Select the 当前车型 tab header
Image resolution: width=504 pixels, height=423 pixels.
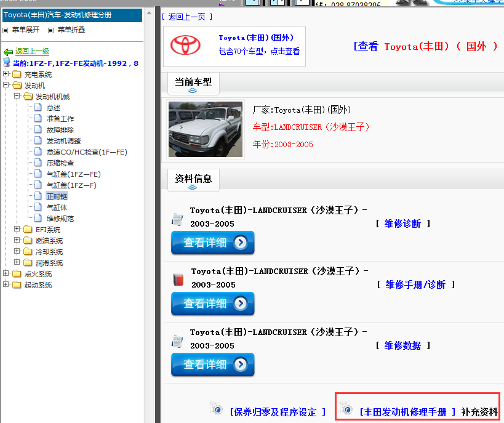click(x=193, y=84)
